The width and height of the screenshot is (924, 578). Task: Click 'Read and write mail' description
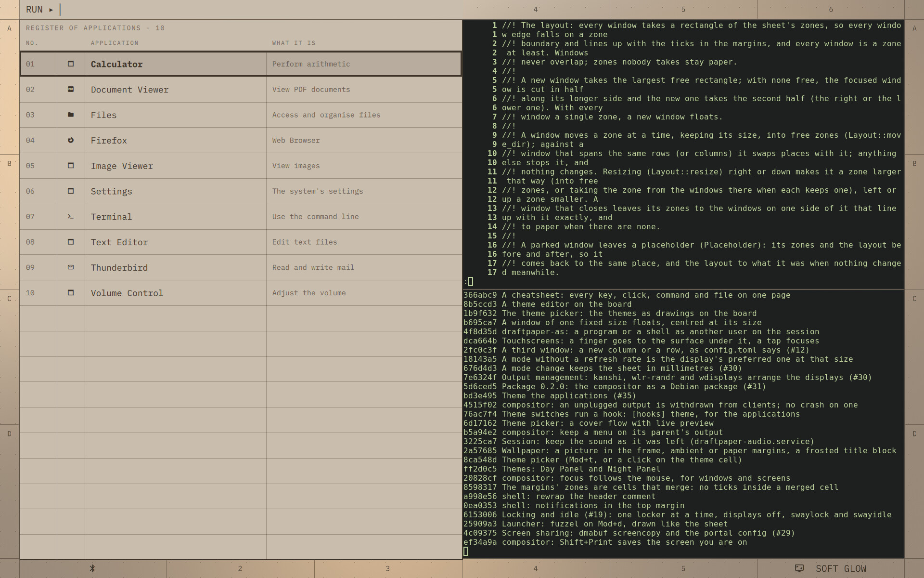[313, 267]
